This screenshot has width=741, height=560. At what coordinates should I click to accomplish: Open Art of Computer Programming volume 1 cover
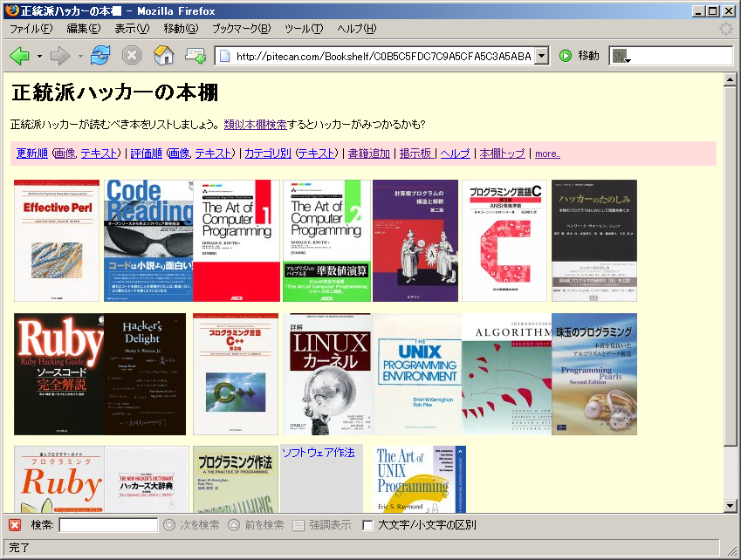click(237, 241)
